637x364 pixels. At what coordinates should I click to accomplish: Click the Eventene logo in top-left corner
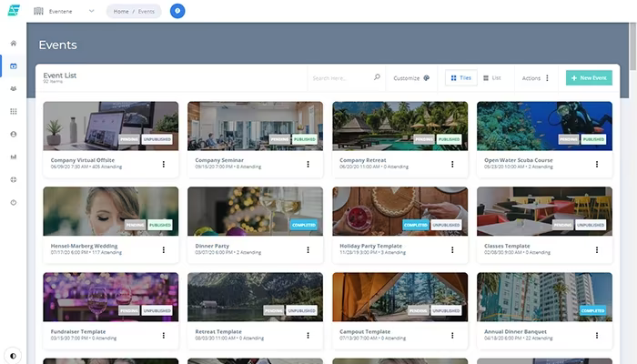point(14,10)
